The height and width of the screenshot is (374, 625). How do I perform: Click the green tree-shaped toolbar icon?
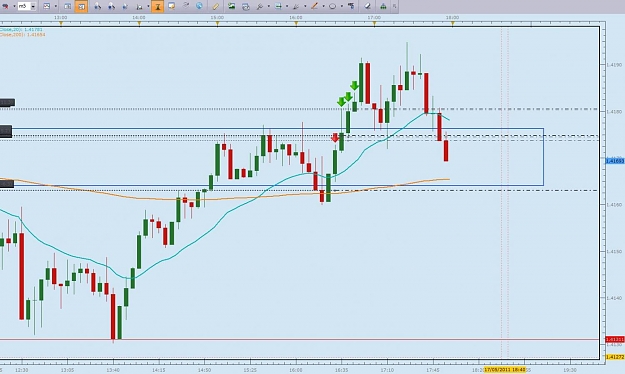[x=383, y=6]
